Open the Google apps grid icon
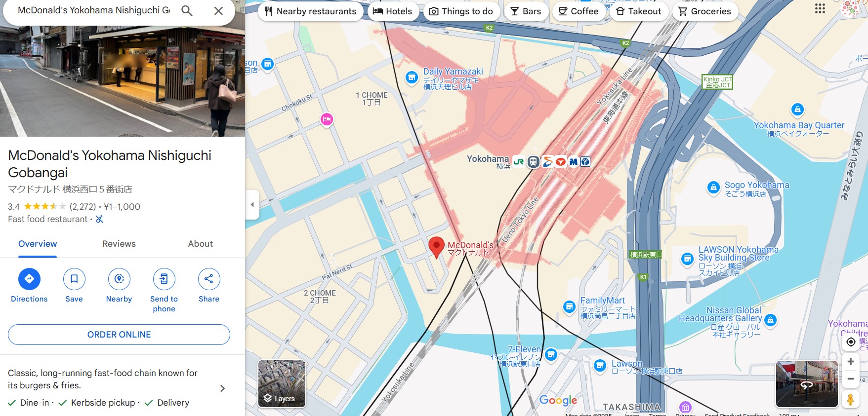The height and width of the screenshot is (416, 868). [820, 8]
